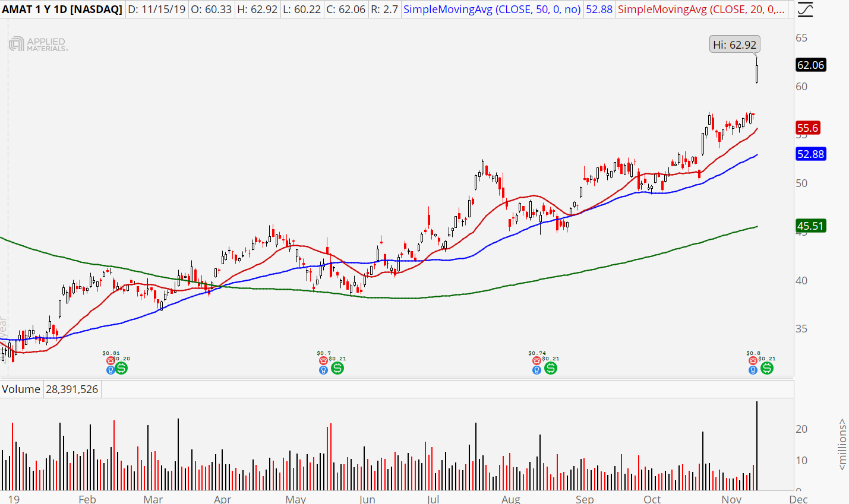Click the $0.20 dividend amount near February
Screen dimensions: 849x504
coord(122,359)
